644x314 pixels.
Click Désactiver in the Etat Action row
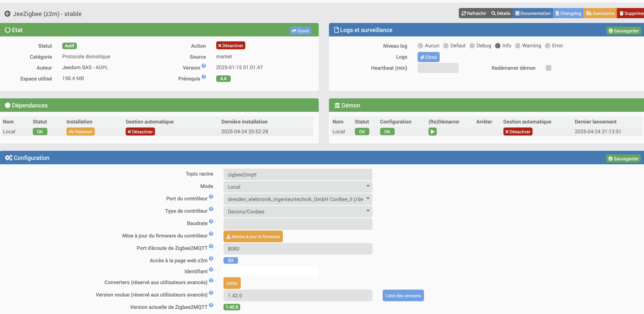coord(231,46)
